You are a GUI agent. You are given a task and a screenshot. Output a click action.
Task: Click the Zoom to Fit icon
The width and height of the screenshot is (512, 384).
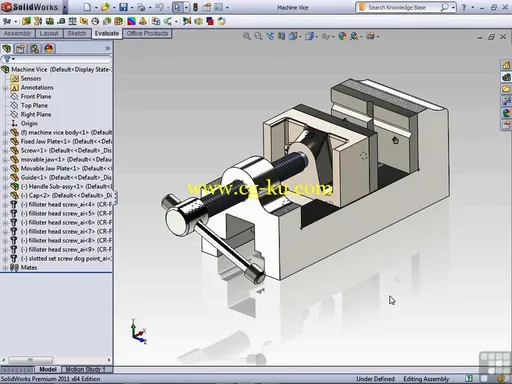click(247, 36)
